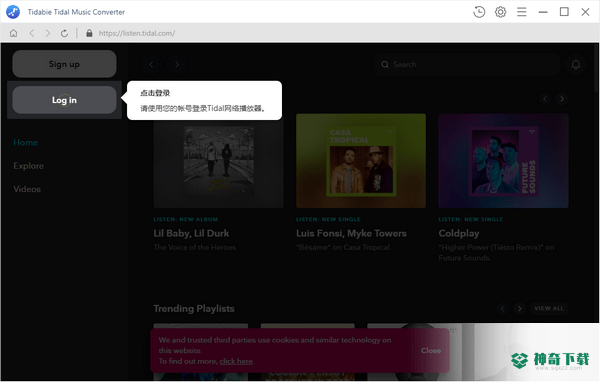
Task: Click Tidal page forward chevron near search
Action: (x=176, y=64)
